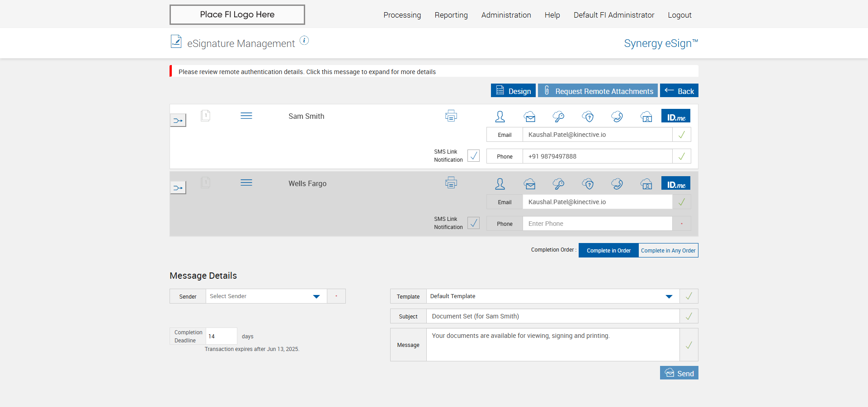Click the printer icon in Wells Fargo row
Screen dimensions: 868x407
[451, 183]
